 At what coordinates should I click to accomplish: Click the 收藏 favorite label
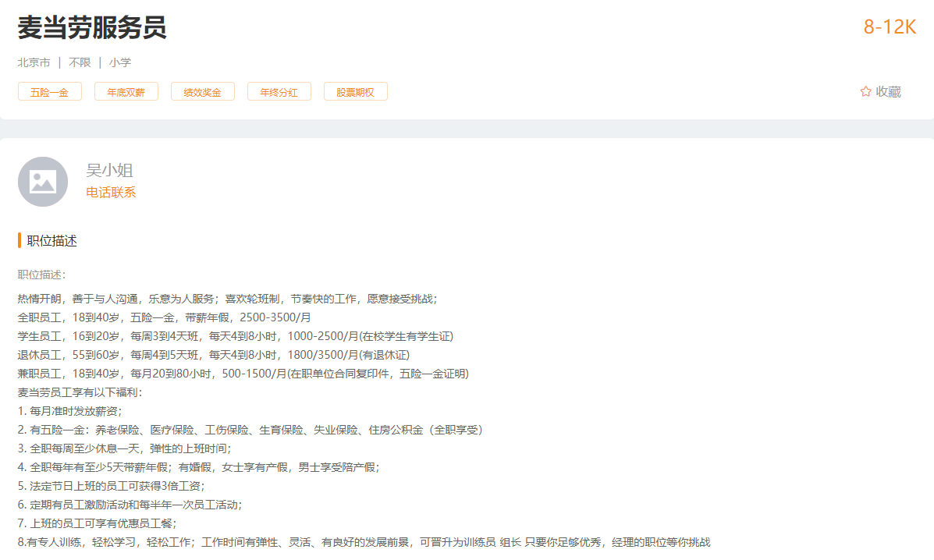coord(888,92)
